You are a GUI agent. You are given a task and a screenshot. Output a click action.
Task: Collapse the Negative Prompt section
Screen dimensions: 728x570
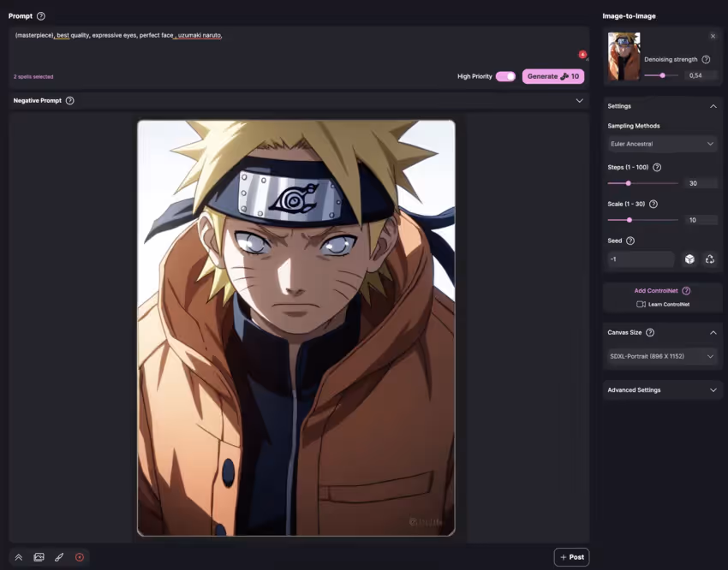coord(579,100)
